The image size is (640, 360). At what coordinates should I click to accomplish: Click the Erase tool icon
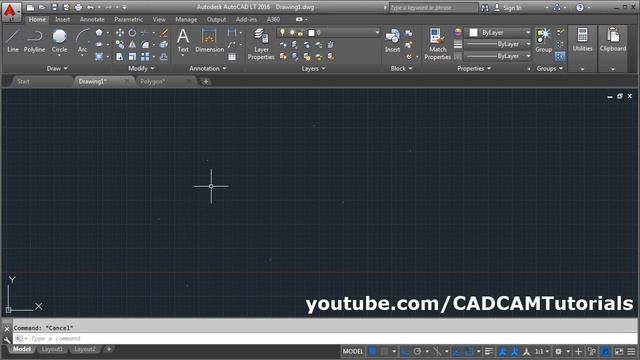[164, 33]
